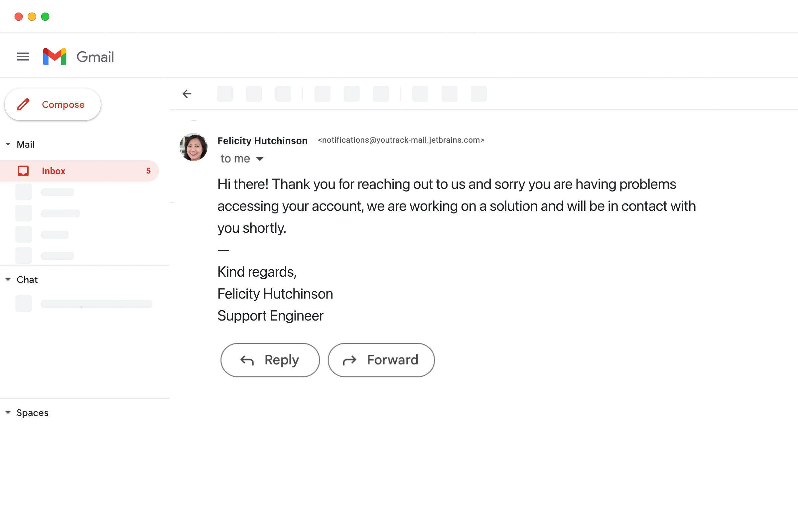Select the Inbox label showing 5 unread
Viewport: 798px width, 532px height.
(53, 171)
